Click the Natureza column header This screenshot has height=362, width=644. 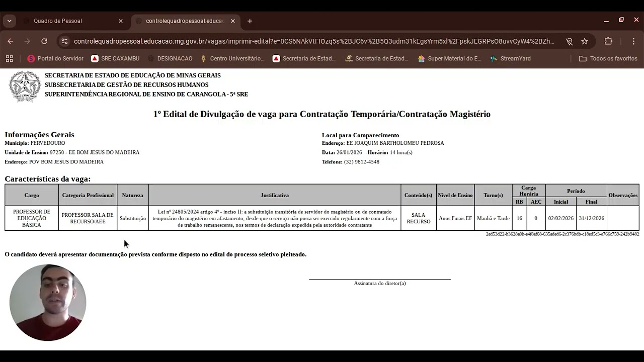[132, 195]
